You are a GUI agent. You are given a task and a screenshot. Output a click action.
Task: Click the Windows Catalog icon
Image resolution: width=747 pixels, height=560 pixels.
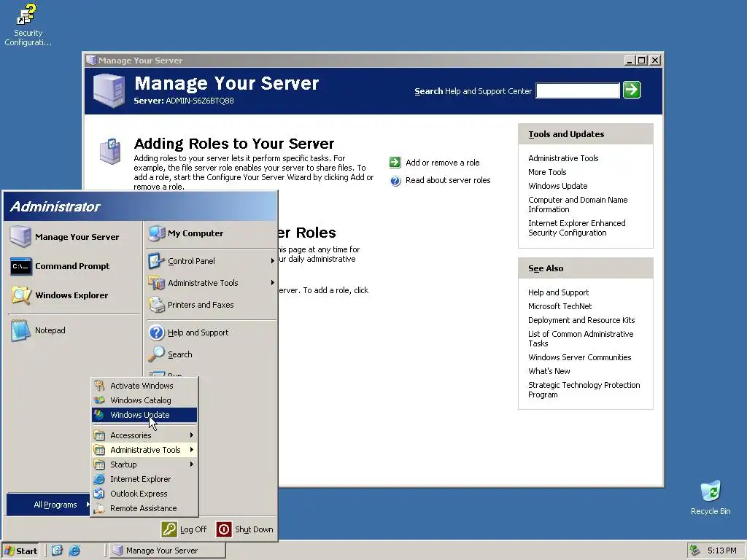click(x=99, y=400)
